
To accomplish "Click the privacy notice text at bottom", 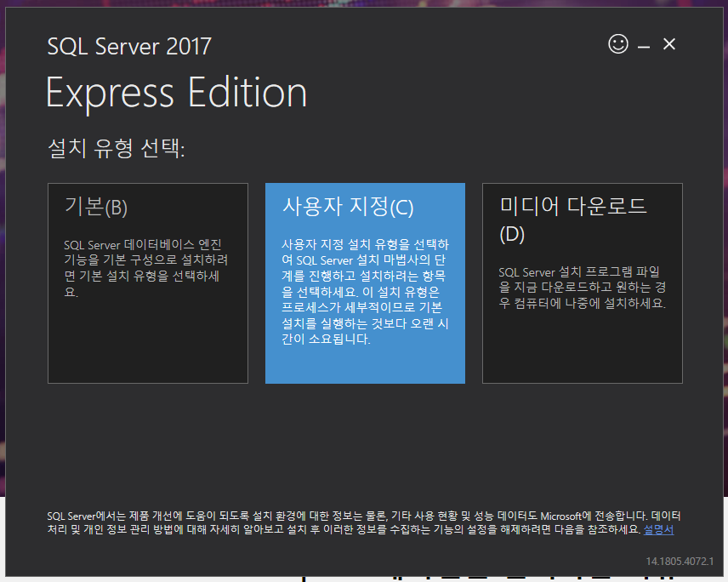I will [340, 522].
